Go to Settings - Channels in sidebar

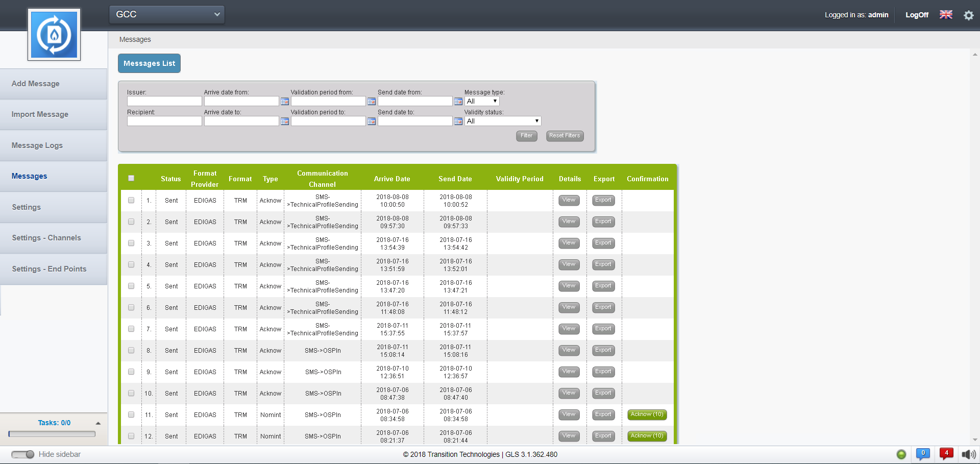46,238
